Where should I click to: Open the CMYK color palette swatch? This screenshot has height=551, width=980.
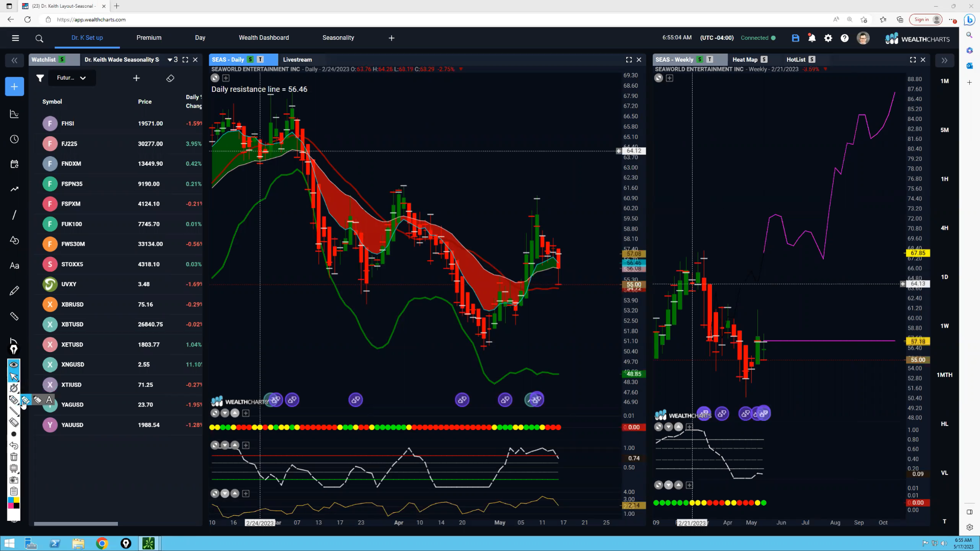[14, 504]
